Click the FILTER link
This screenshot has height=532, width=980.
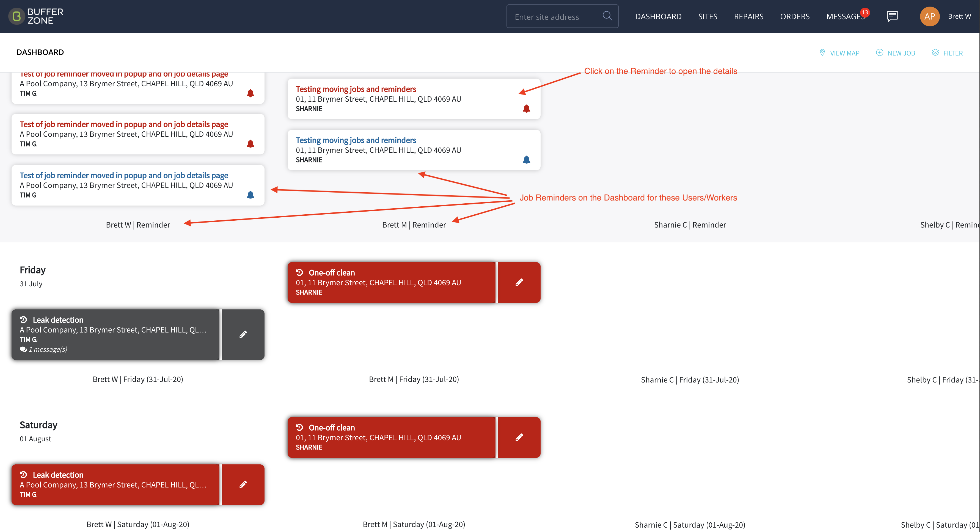[953, 53]
